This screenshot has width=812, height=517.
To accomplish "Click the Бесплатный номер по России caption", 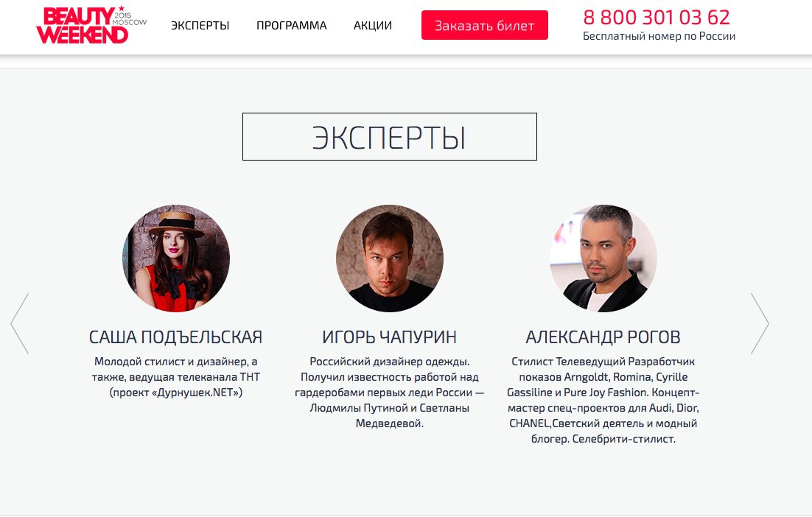I will click(x=659, y=36).
